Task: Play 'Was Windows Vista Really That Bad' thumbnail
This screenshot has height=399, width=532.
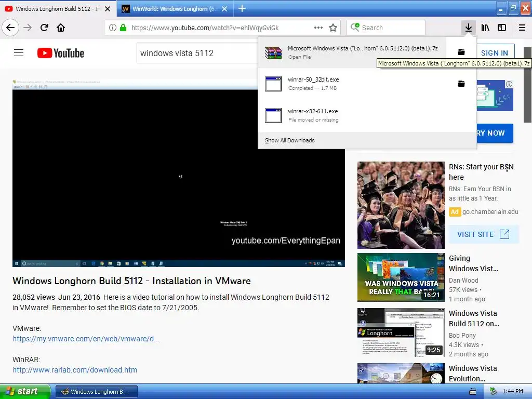Action: [401, 277]
